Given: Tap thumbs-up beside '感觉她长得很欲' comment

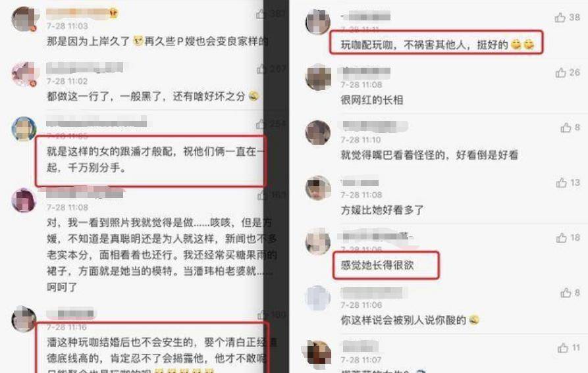Looking at the screenshot, I should coord(562,237).
